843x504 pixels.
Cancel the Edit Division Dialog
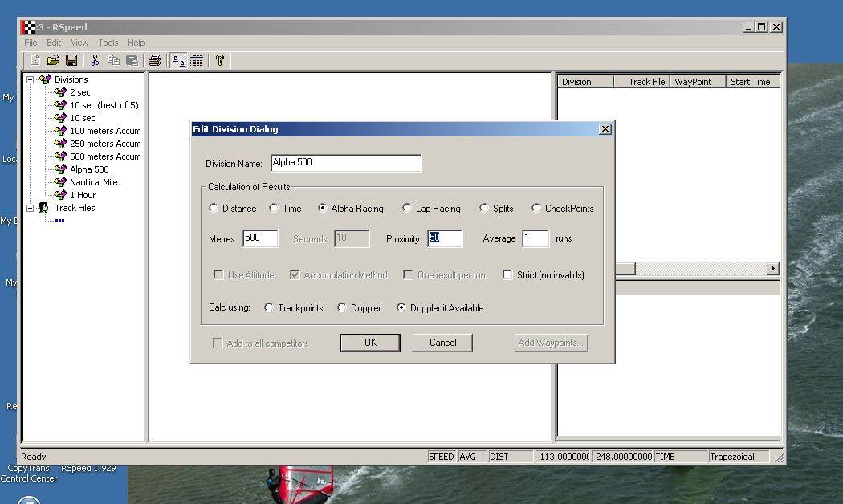coord(442,342)
